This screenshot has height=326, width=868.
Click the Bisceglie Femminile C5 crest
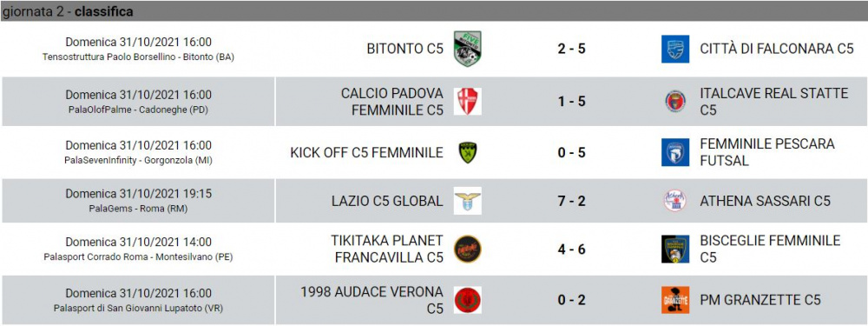coord(674,249)
